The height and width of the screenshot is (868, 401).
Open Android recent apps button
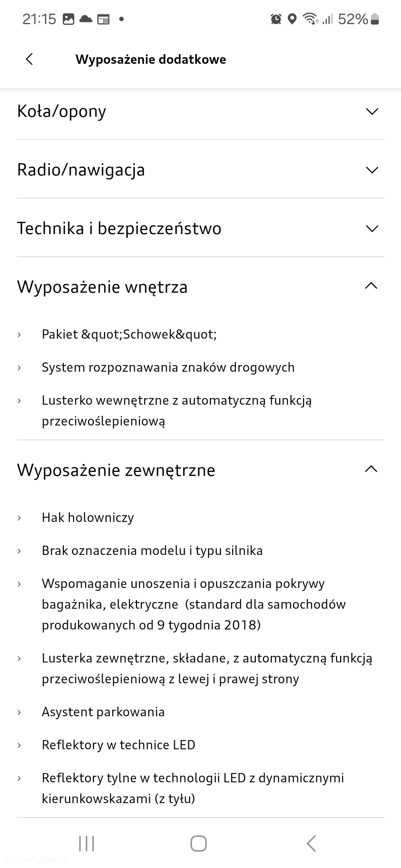click(x=87, y=843)
